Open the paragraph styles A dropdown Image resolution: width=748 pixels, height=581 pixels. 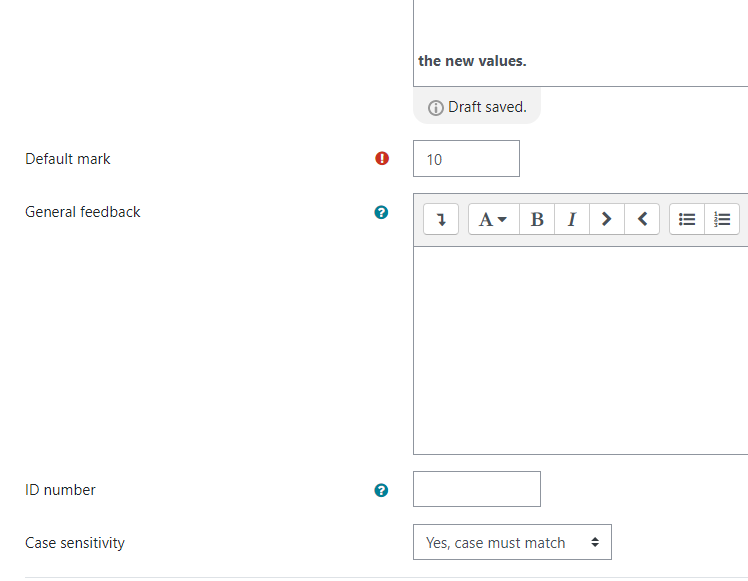click(494, 219)
